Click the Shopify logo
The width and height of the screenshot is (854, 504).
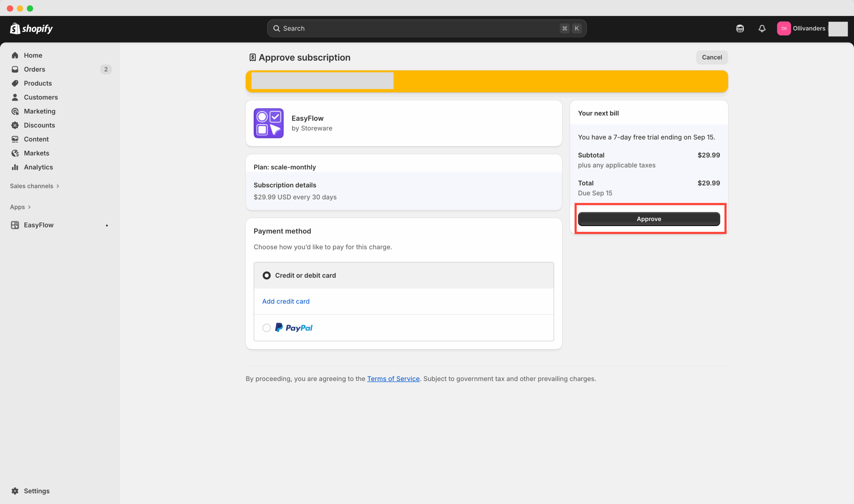[31, 29]
